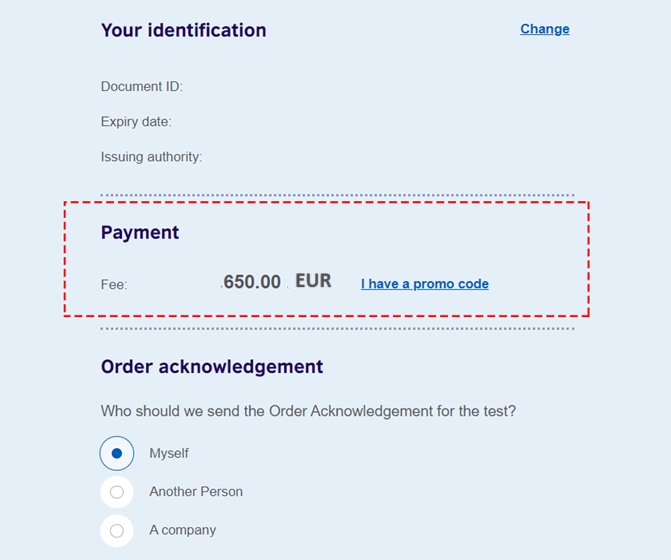671x560 pixels.
Task: Click the 'A company' option label text
Action: point(183,530)
